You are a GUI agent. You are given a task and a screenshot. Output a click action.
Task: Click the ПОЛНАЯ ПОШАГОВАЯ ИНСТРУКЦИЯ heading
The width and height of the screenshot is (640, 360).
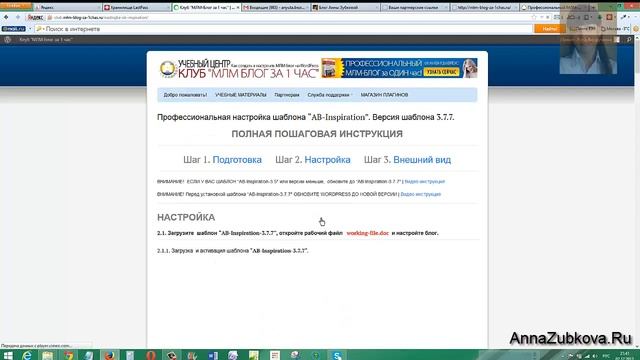point(317,134)
